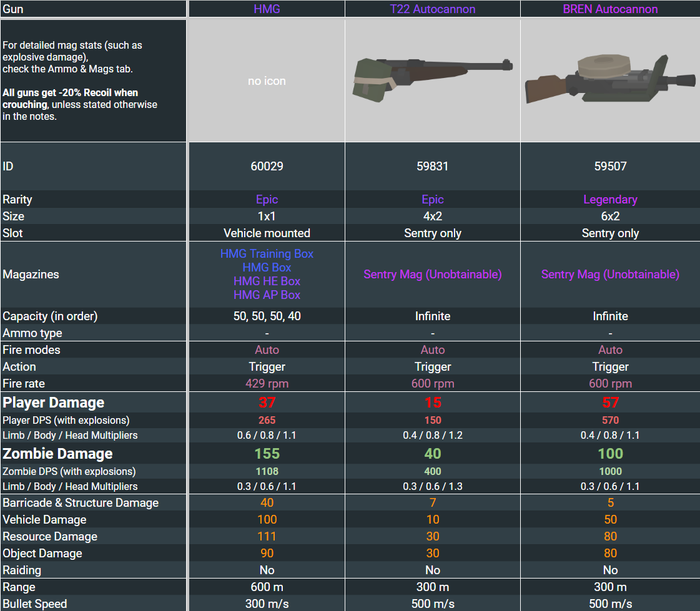The image size is (700, 611).
Task: Click the Gun column header cell
Action: (x=93, y=9)
